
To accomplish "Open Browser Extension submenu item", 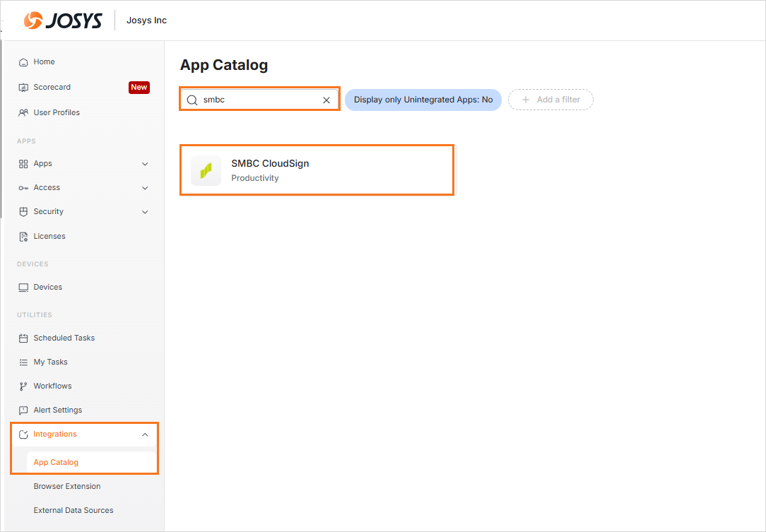I will point(67,486).
